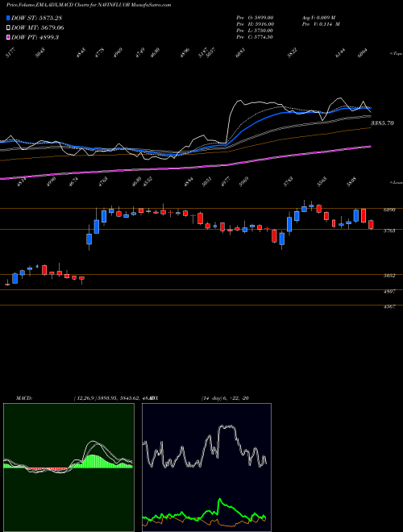Click the Pre V: 0.114 M value
Screen dimensions: 403x532
[x=321, y=24]
